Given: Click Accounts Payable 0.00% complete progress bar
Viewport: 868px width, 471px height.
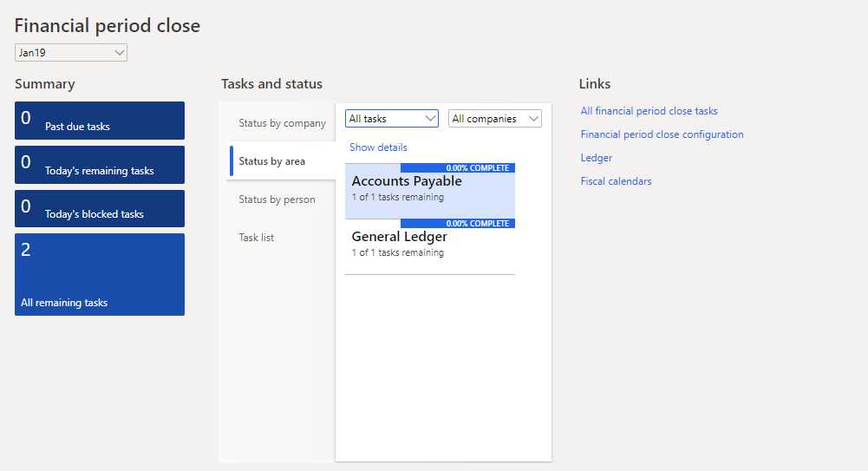Looking at the screenshot, I should coord(458,167).
